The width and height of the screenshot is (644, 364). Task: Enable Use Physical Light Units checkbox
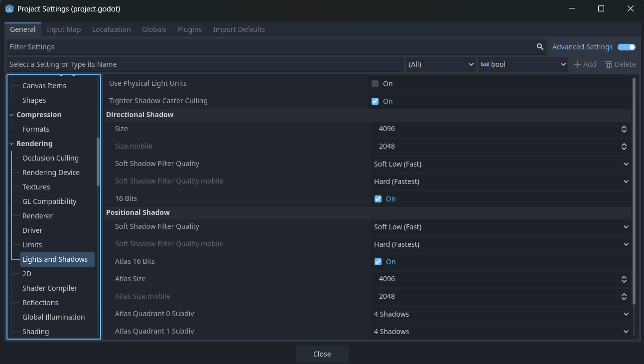click(x=375, y=84)
